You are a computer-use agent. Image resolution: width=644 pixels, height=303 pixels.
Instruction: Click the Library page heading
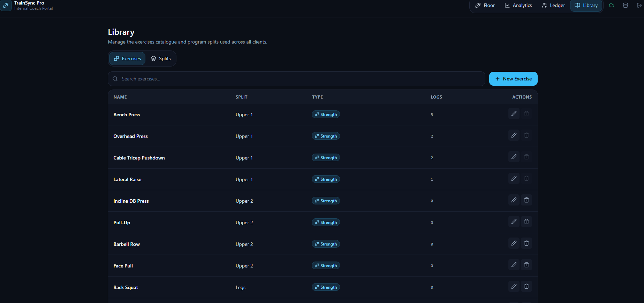pyautogui.click(x=121, y=32)
